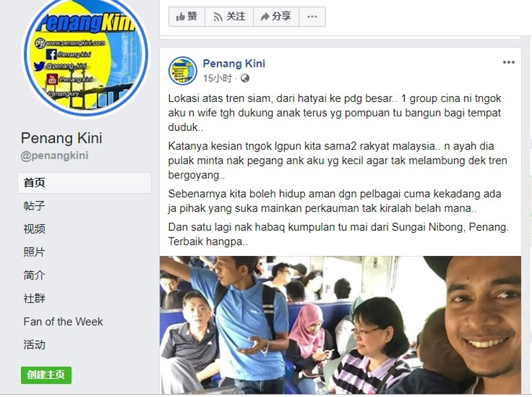
Task: Open the page's more options ellipsis beside Share
Action: point(312,17)
